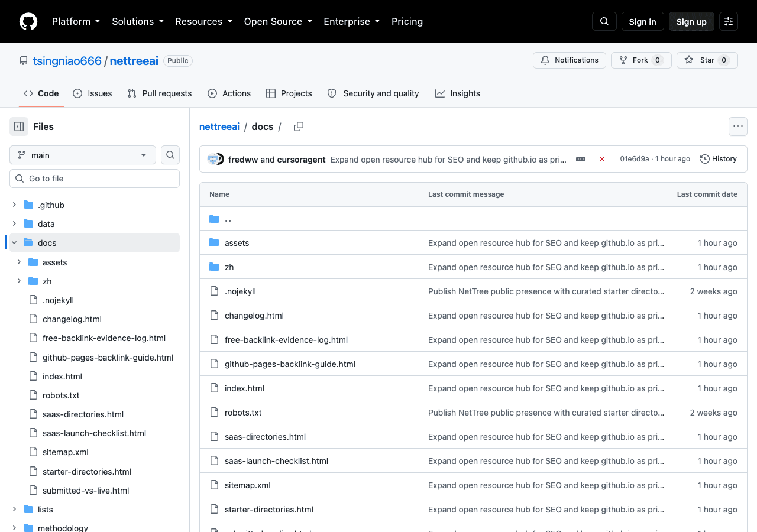
Task: Click the search magnifier in the header
Action: click(x=604, y=21)
